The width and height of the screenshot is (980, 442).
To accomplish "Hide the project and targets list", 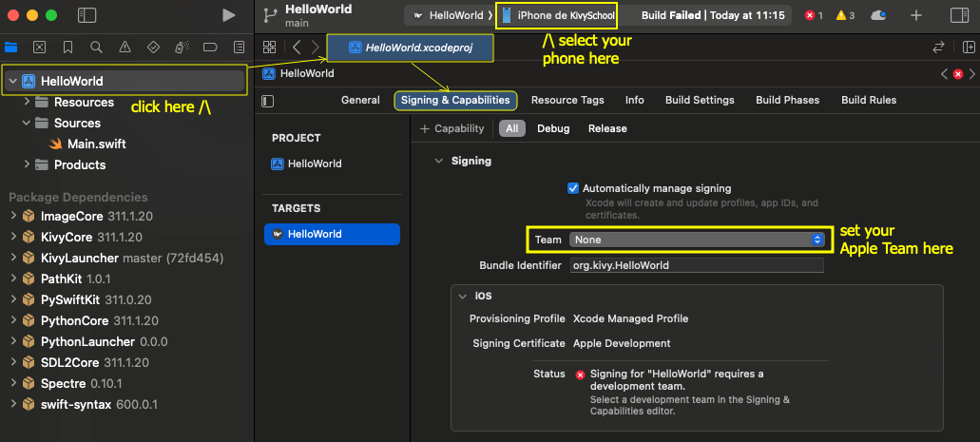I will coord(268,101).
